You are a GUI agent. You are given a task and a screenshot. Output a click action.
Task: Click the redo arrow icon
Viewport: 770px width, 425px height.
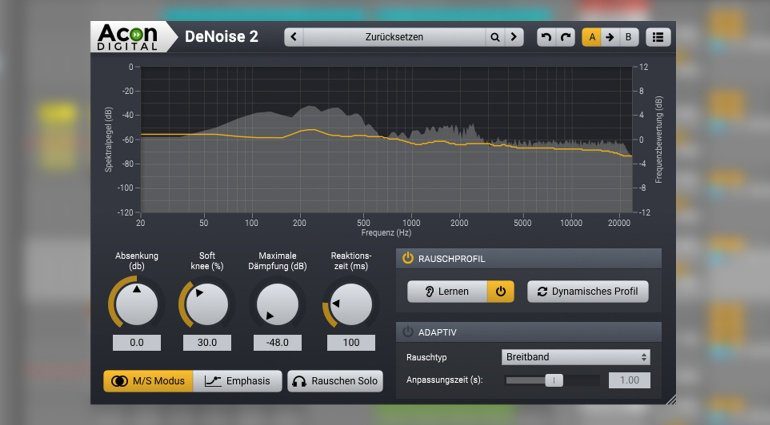pos(566,37)
